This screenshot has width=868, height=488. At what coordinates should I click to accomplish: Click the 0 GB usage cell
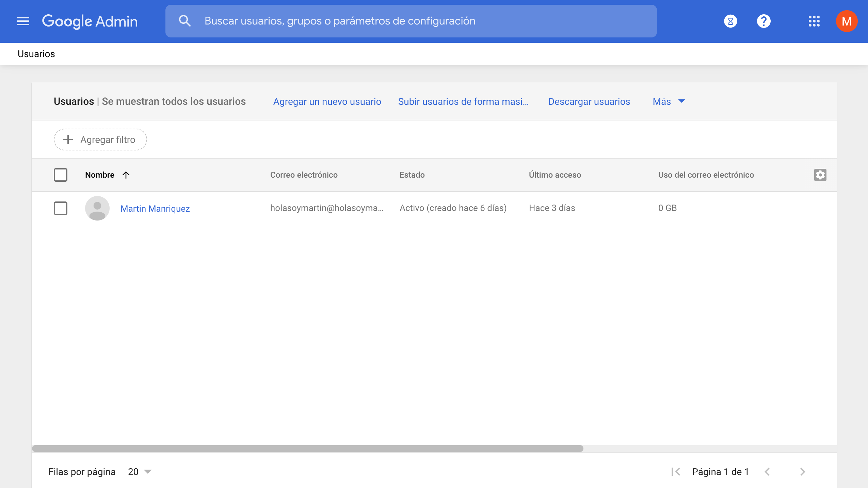click(x=668, y=208)
